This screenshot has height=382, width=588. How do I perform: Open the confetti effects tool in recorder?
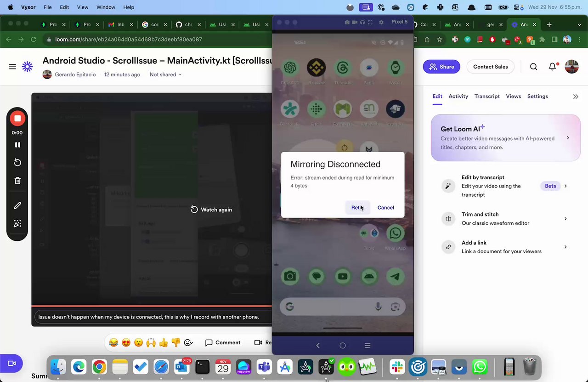[x=17, y=223]
